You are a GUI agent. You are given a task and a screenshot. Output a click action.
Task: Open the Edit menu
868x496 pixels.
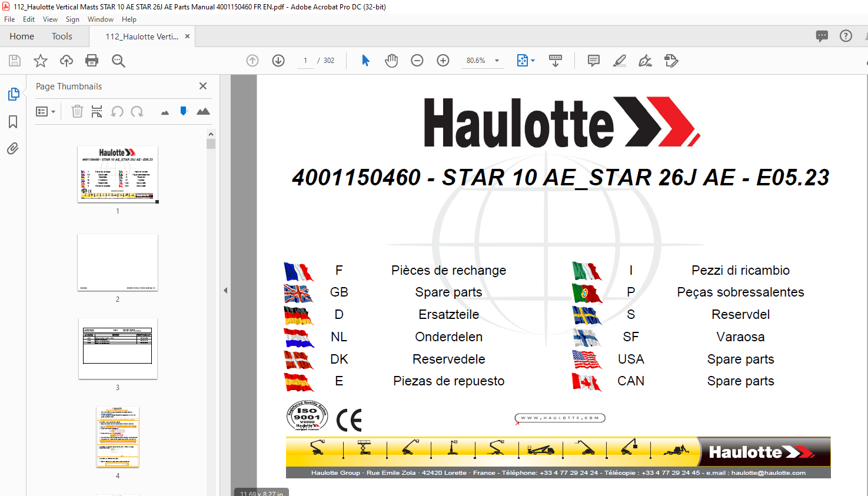[x=29, y=19]
